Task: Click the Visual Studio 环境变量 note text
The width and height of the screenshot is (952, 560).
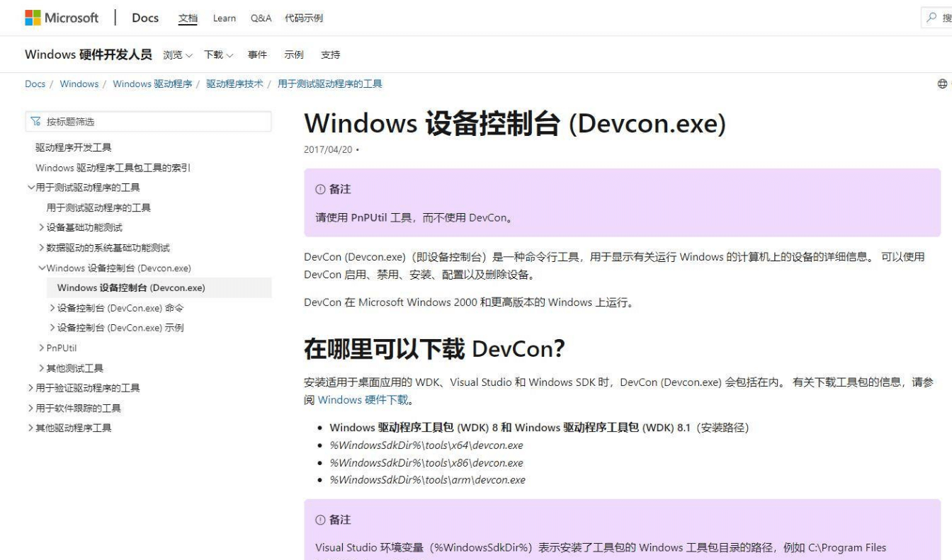Action: coord(601,547)
